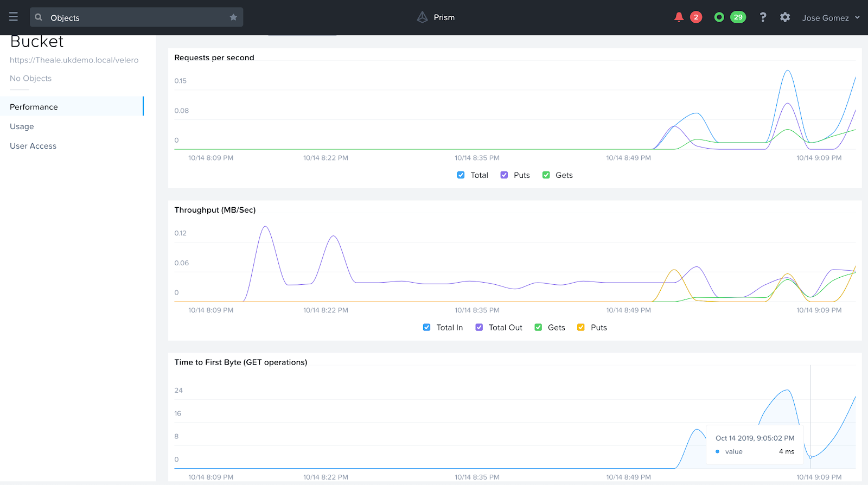This screenshot has width=868, height=485.
Task: Open the red alerts bell icon
Action: 679,17
